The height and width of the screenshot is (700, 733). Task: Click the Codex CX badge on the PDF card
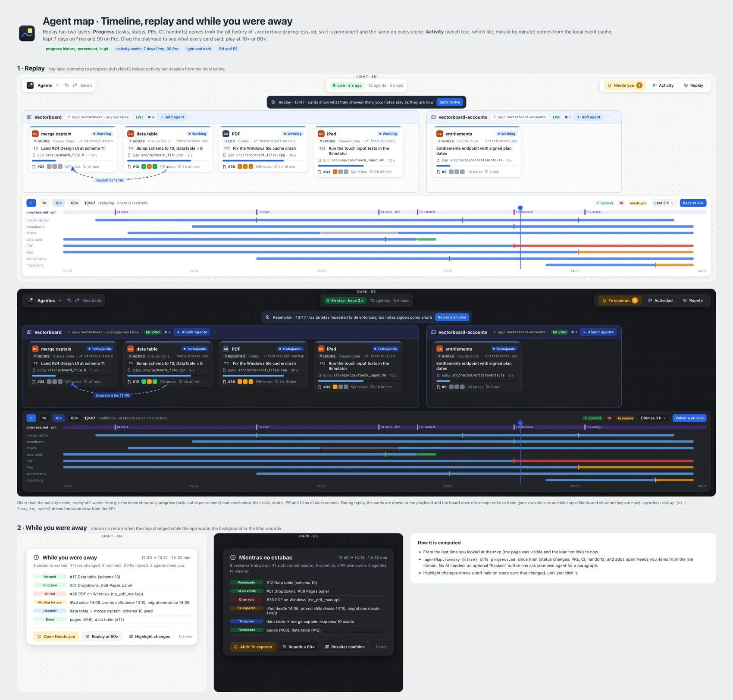[x=226, y=134]
